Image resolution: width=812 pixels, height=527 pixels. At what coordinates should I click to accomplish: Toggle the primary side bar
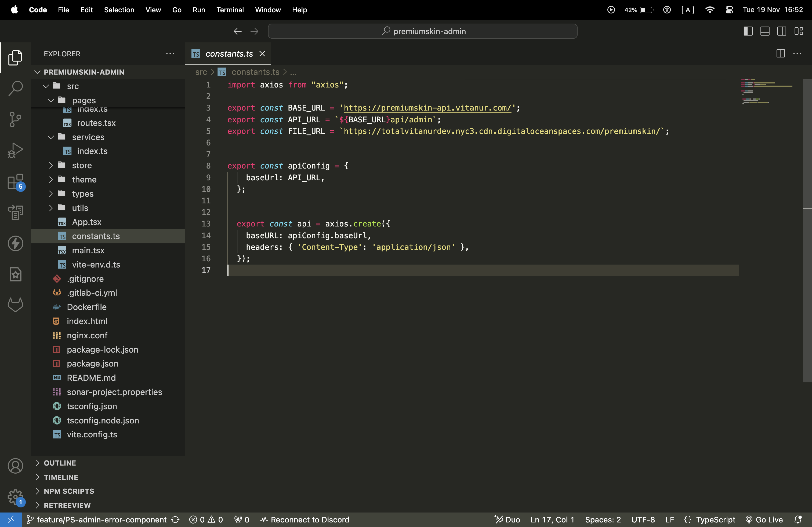[748, 31]
